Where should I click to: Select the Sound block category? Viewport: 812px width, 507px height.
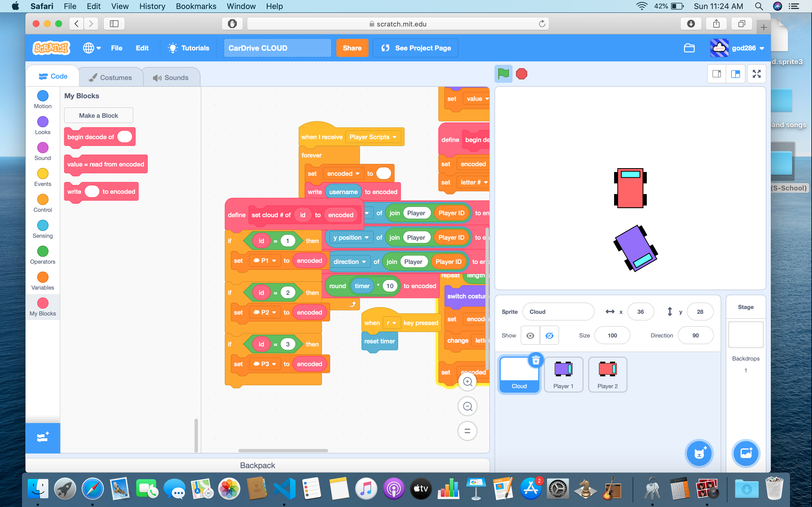42,151
